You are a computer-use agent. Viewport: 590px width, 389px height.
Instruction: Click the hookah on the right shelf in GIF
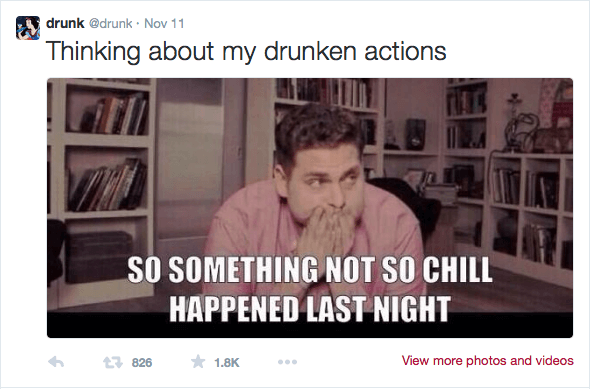(x=519, y=122)
